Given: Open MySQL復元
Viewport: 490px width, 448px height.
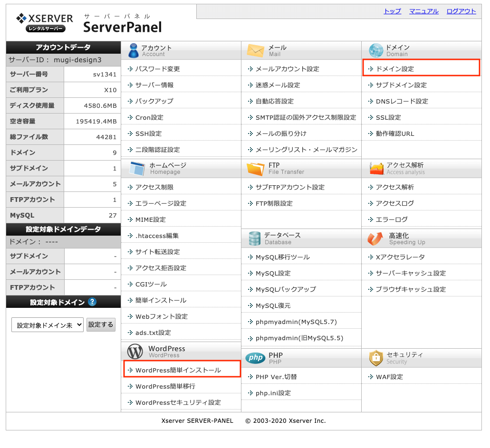Looking at the screenshot, I should 273,305.
